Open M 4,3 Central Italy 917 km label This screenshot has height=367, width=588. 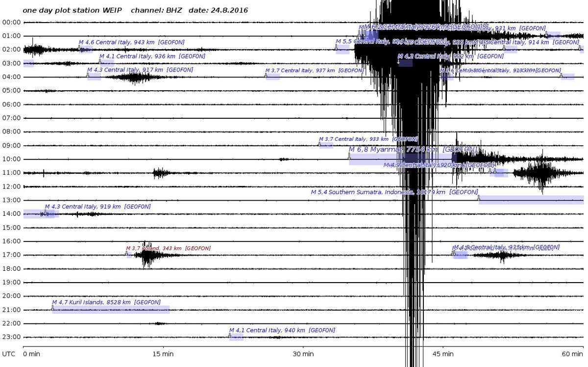140,70
